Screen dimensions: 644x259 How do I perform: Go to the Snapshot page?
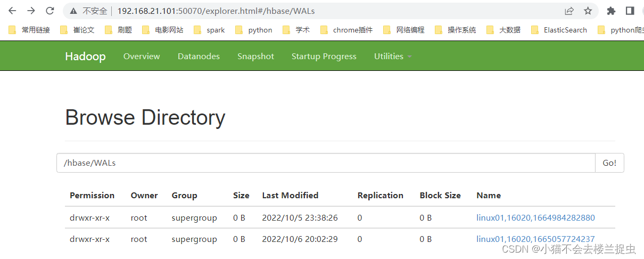point(256,56)
